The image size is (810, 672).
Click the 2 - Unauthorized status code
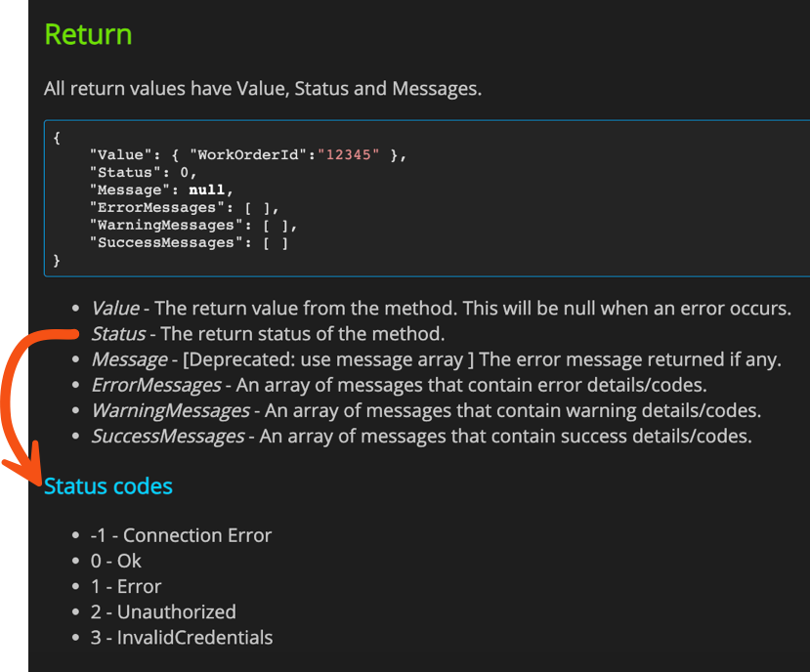coord(163,612)
